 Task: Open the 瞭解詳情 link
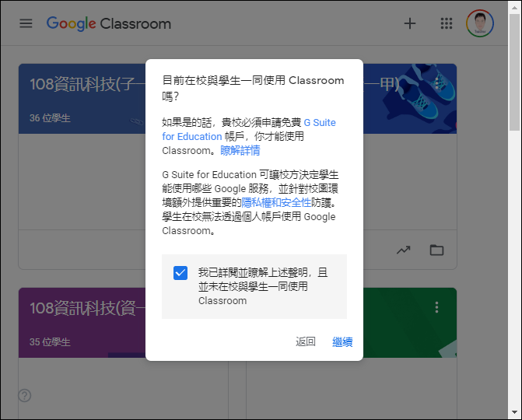240,151
